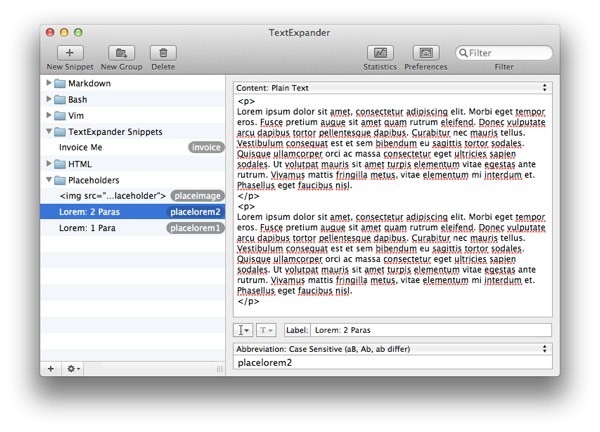Click the New Snippet toolbar label
This screenshot has width=600, height=432.
point(70,67)
